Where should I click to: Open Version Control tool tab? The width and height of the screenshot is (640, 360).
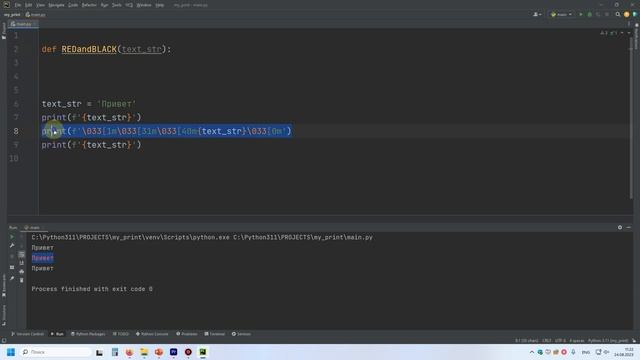(27, 334)
